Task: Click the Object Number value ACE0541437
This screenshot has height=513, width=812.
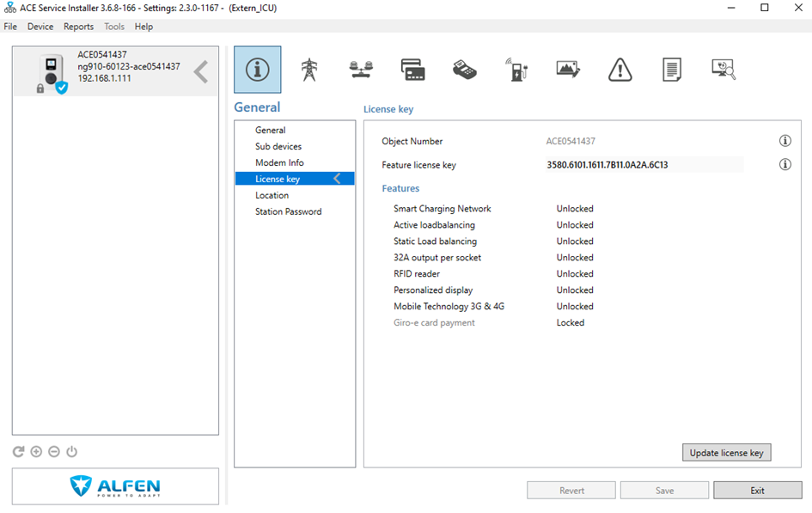Action: click(571, 141)
